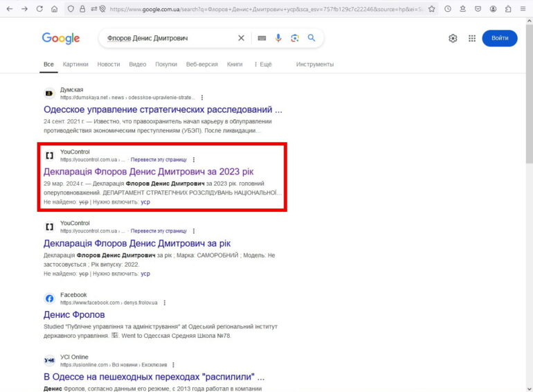Open the 'Денис Фролов' Facebook result
Viewport: 533px width, 392px height.
[x=75, y=314]
